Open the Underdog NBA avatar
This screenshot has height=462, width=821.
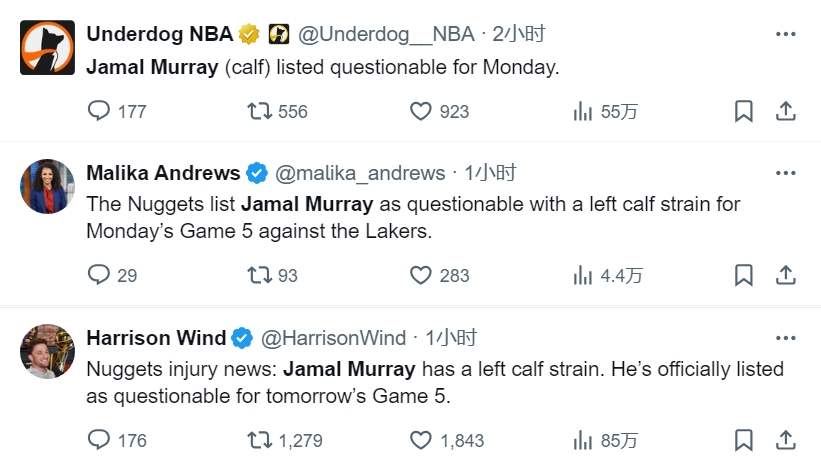(x=47, y=47)
